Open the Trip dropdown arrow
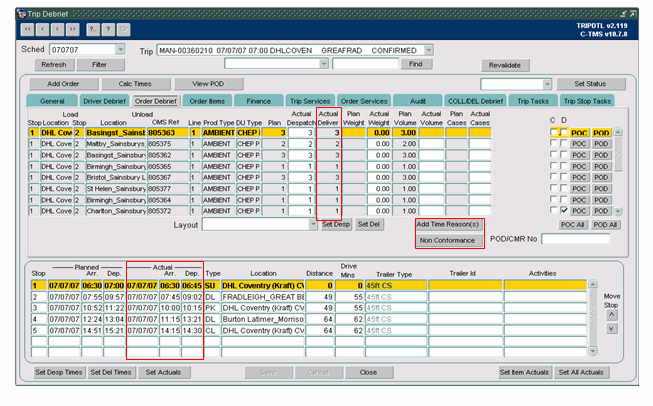Viewport: 653px width, 406px height. (x=429, y=50)
